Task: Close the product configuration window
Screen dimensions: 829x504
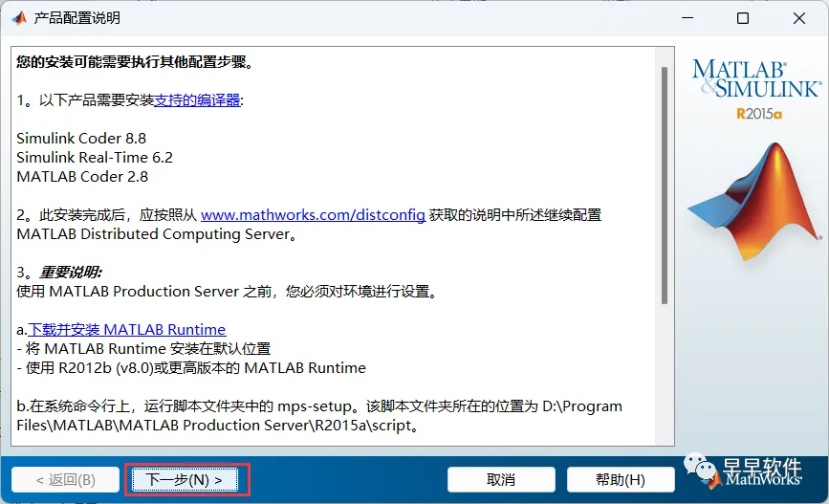Action: coord(799,18)
